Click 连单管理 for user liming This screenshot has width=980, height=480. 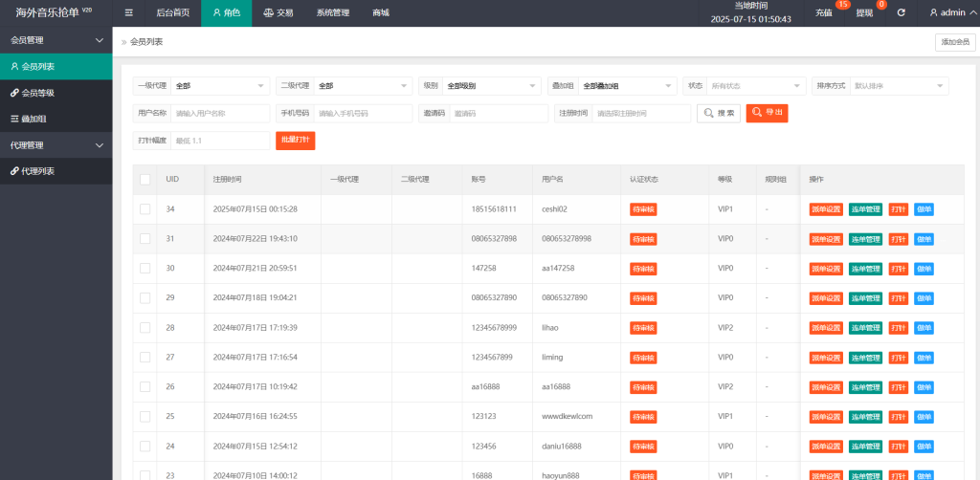click(865, 358)
